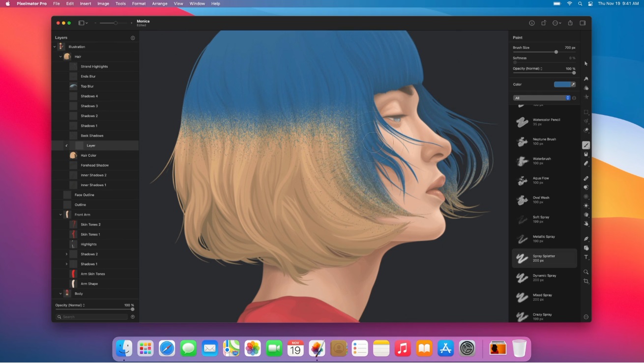Viewport: 644px width, 363px height.
Task: Choose the Dynamic Spray brush
Action: 545,278
